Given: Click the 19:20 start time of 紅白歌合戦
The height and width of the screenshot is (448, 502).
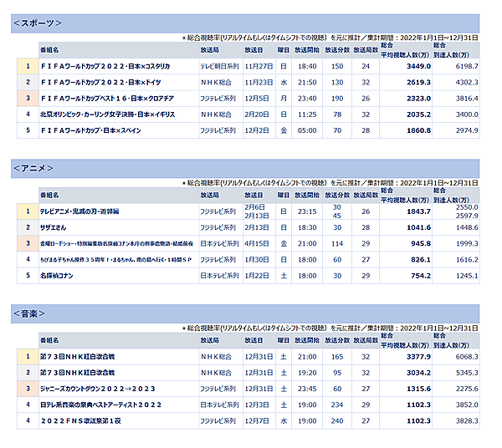Looking at the screenshot, I should point(307,373).
